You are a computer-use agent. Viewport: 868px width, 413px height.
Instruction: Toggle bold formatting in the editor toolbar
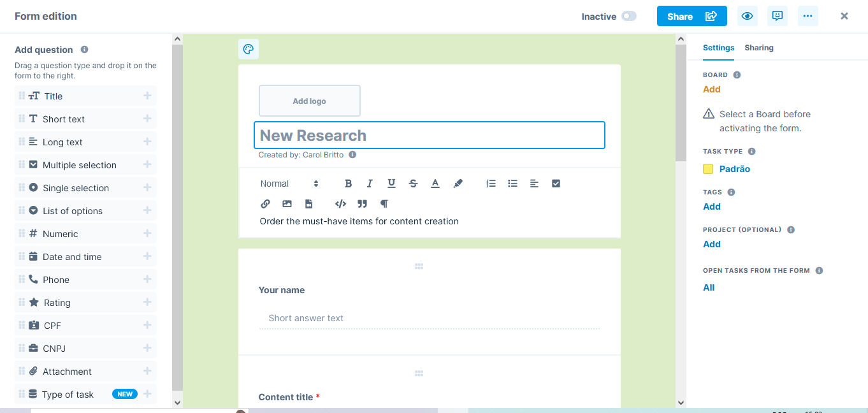click(x=348, y=183)
